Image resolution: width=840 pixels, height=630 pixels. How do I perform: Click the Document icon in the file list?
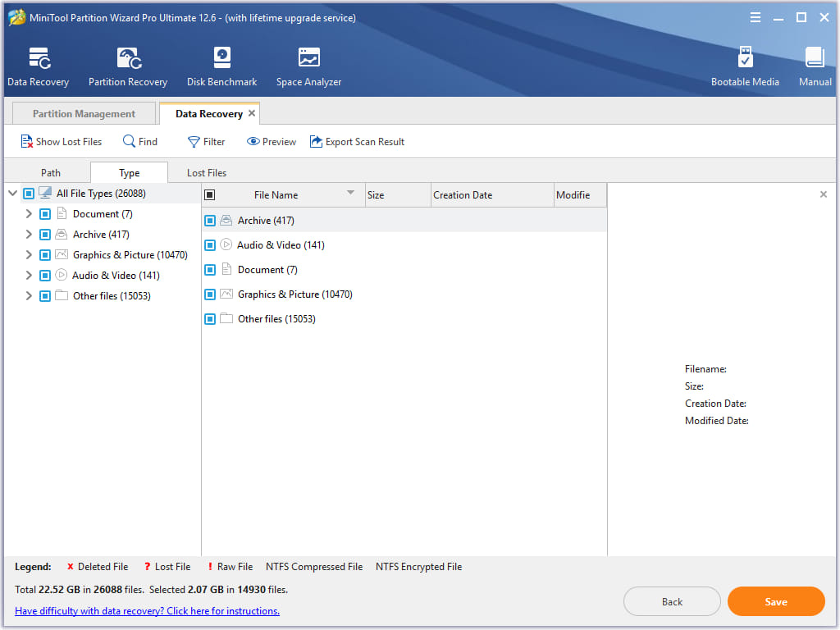click(226, 269)
